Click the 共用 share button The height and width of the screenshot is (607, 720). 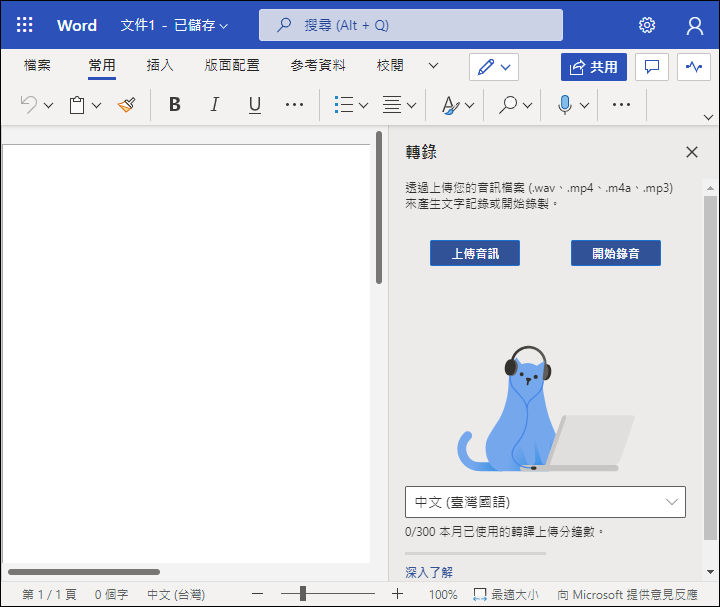[x=594, y=67]
